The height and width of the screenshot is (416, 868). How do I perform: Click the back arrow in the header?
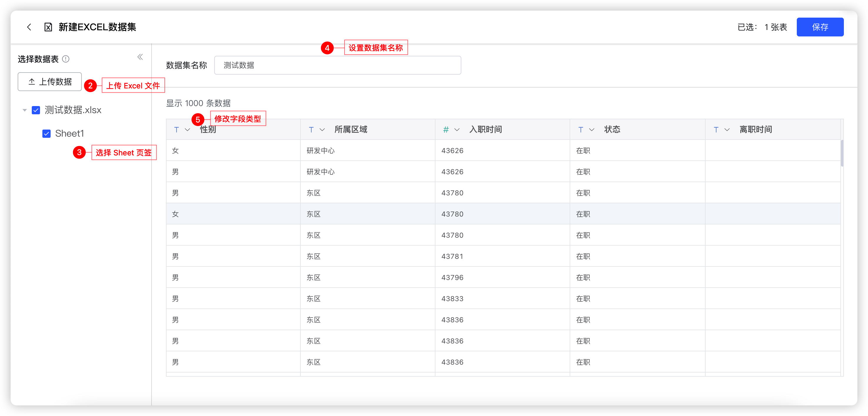pyautogui.click(x=29, y=27)
